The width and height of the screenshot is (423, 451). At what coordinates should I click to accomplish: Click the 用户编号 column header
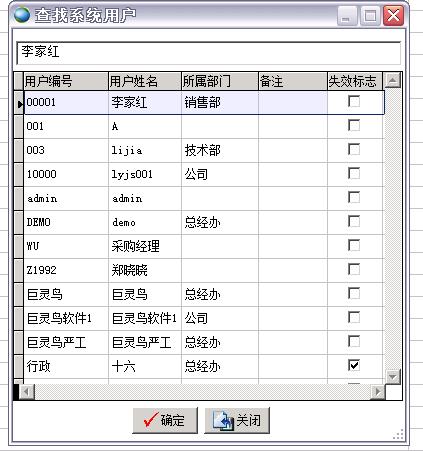[66, 81]
